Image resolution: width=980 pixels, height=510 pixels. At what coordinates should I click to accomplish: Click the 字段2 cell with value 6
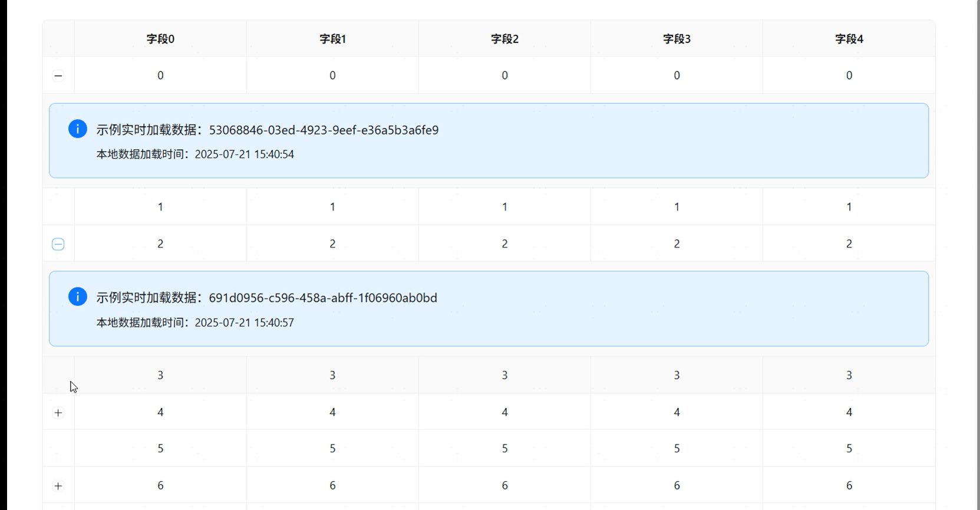(x=504, y=485)
